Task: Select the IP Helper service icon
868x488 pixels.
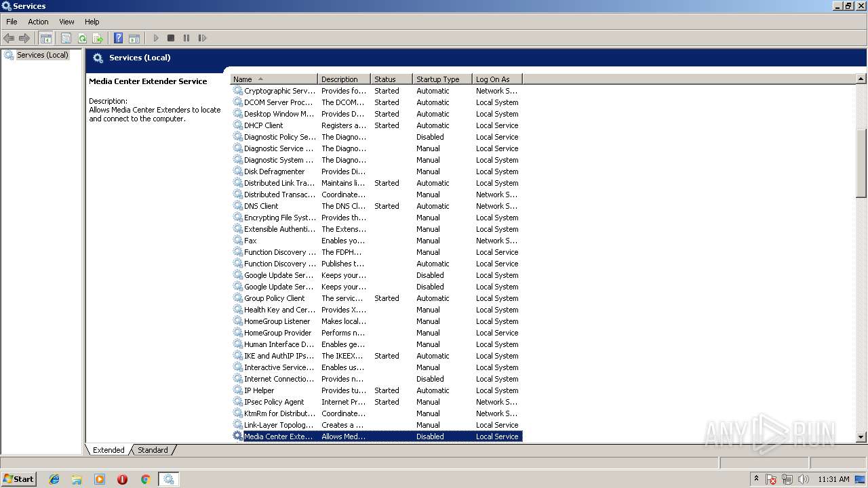Action: click(238, 390)
